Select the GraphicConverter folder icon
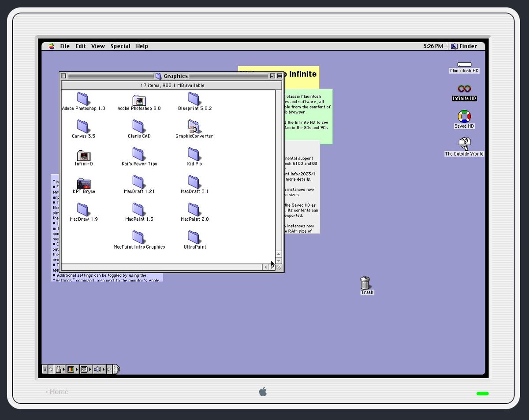Viewport: 529px width, 420px height. click(x=194, y=126)
